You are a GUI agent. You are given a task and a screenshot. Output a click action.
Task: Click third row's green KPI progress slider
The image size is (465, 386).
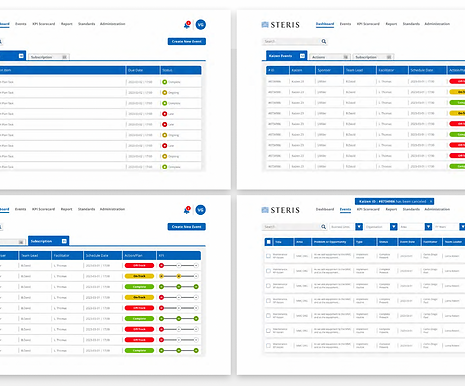click(179, 287)
